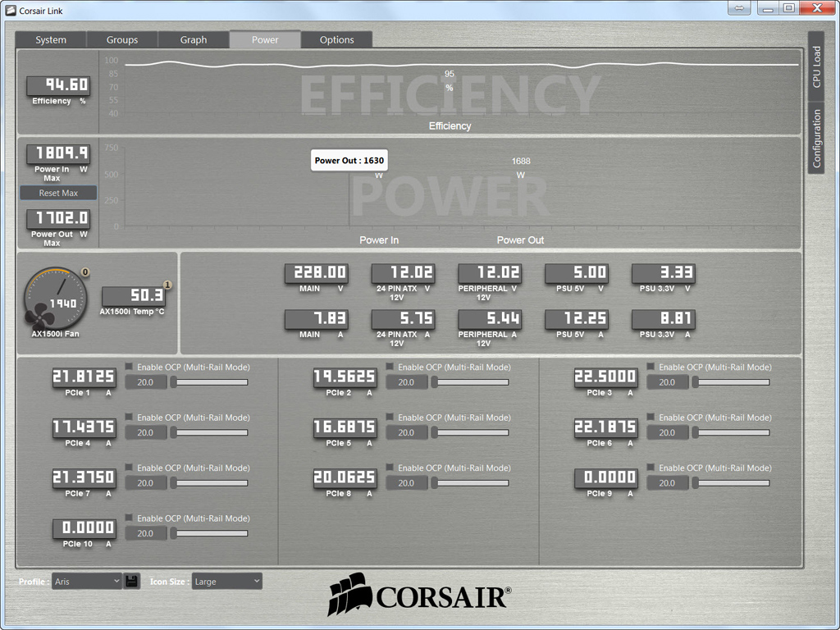Open the Profile dropdown showing Aris

(x=87, y=582)
